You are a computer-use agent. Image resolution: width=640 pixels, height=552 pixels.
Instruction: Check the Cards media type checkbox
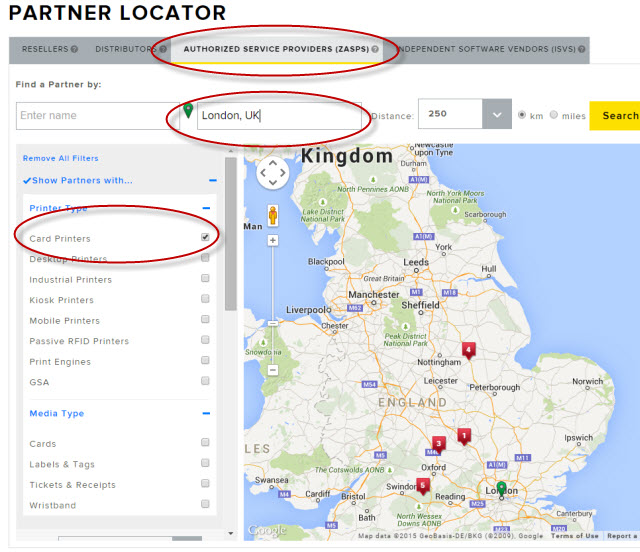coord(205,442)
